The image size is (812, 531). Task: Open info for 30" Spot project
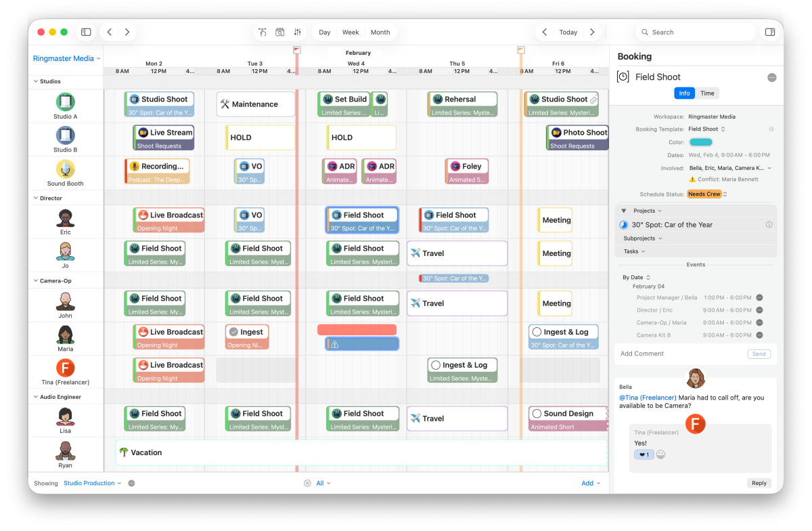(769, 225)
